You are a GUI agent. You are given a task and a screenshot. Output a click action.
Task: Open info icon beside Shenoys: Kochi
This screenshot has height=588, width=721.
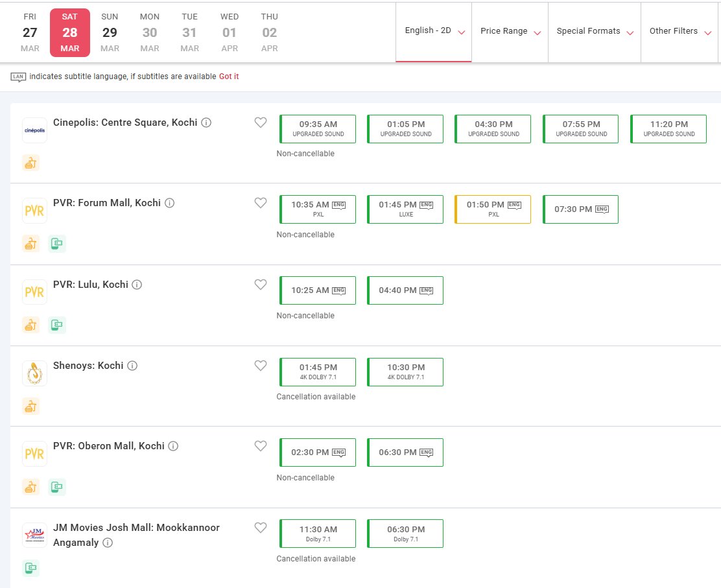point(132,366)
